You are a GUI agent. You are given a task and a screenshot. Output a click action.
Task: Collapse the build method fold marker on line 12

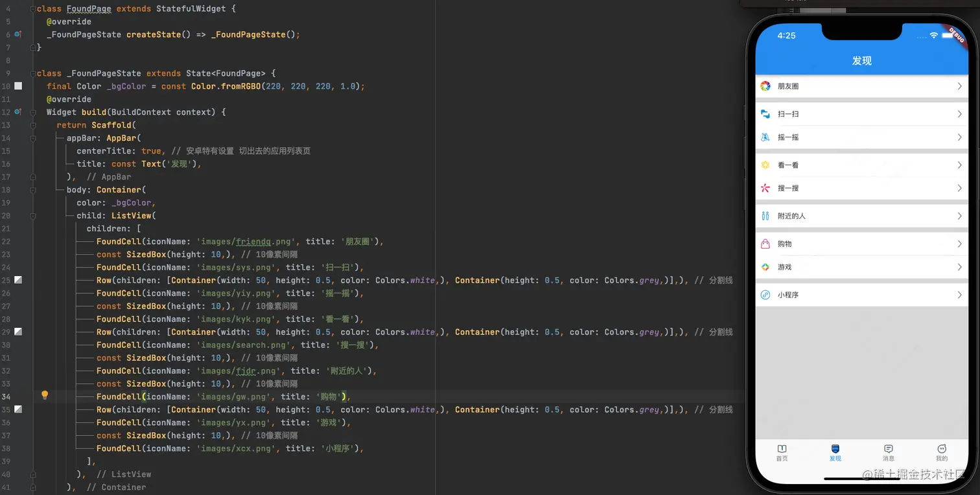(x=32, y=112)
